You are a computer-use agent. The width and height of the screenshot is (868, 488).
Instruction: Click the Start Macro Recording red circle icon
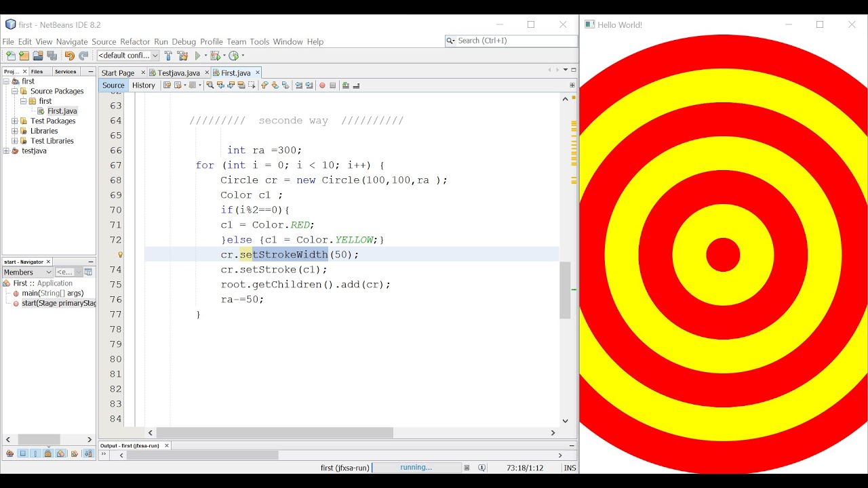pos(322,85)
